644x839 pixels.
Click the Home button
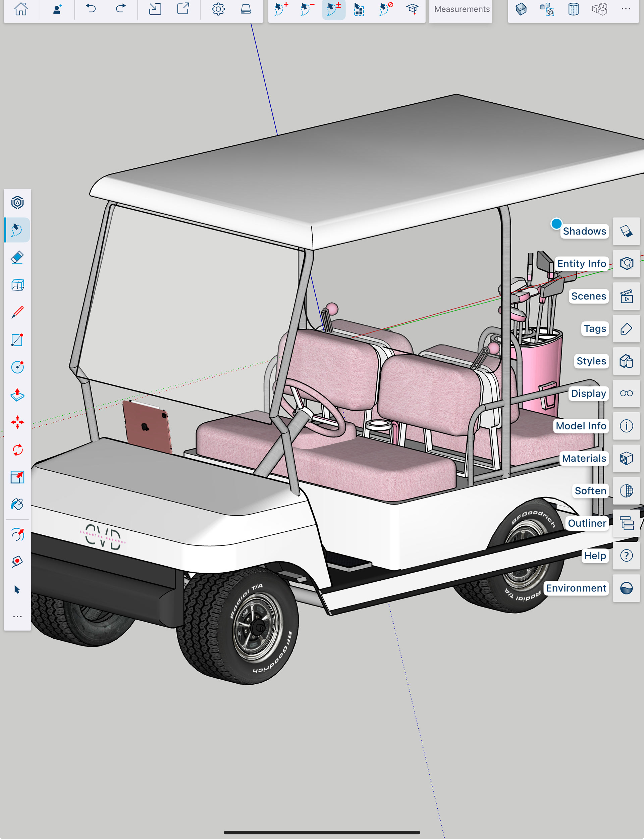[x=21, y=9]
